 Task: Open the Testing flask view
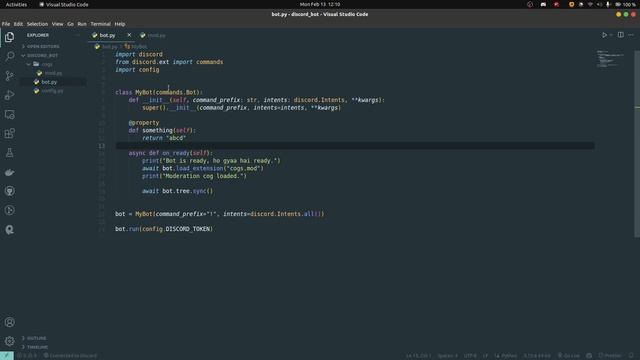point(9,153)
